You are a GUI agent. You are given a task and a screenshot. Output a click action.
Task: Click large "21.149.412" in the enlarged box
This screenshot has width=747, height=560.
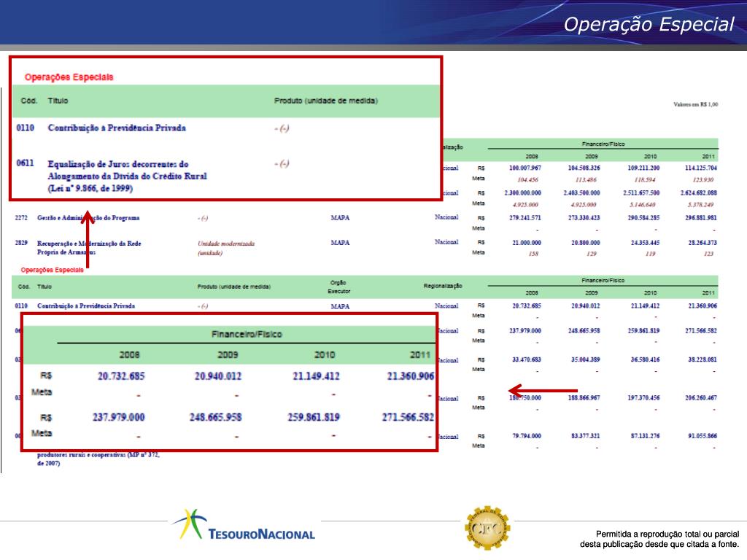316,376
